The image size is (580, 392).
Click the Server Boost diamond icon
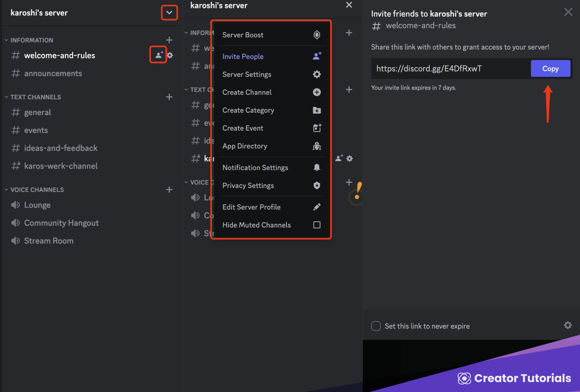click(317, 35)
